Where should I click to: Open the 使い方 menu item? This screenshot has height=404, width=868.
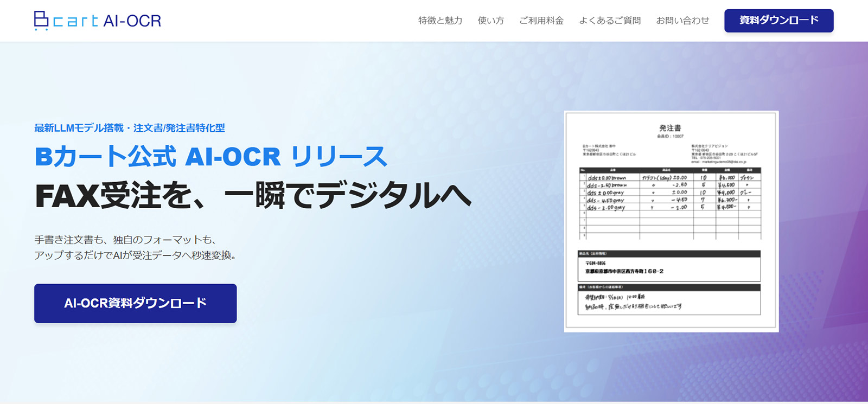[491, 21]
